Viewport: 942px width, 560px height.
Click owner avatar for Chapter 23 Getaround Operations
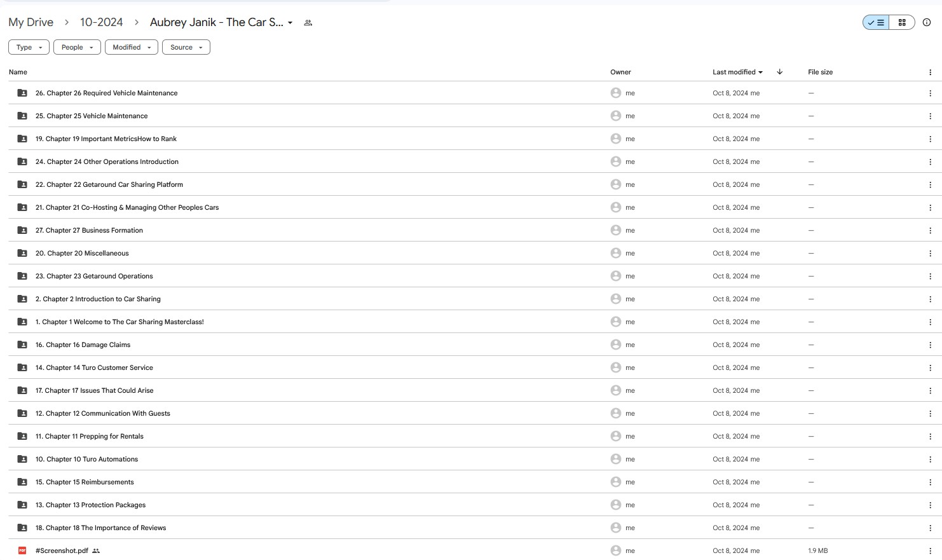point(616,276)
